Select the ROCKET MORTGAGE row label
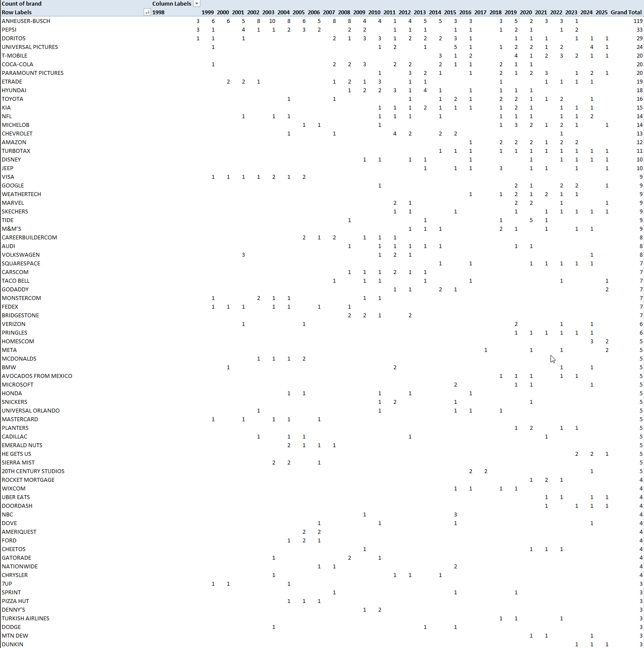This screenshot has height=648, width=644. click(x=28, y=480)
